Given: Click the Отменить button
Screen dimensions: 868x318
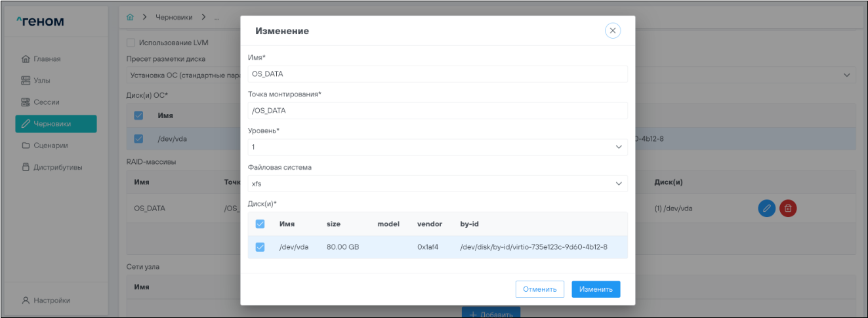Looking at the screenshot, I should point(539,289).
